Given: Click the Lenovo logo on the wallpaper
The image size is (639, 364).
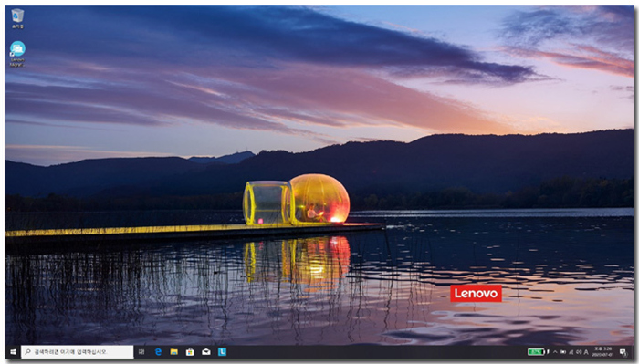Looking at the screenshot, I should [x=476, y=293].
